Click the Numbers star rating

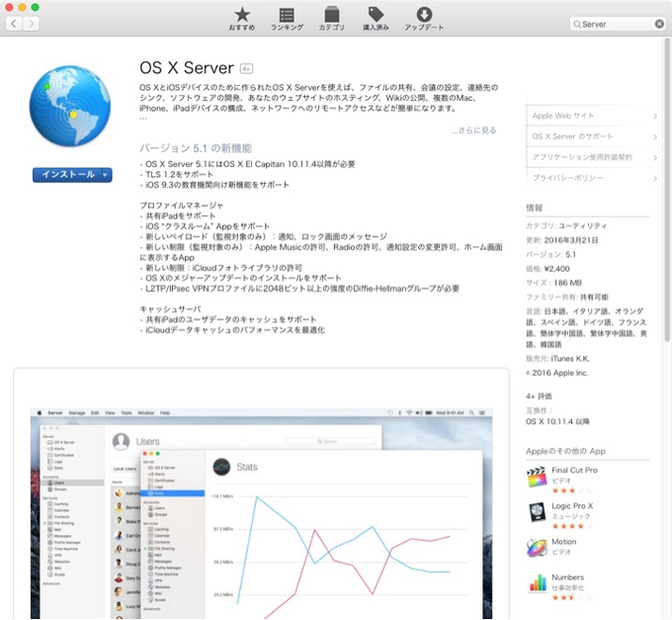point(572,597)
